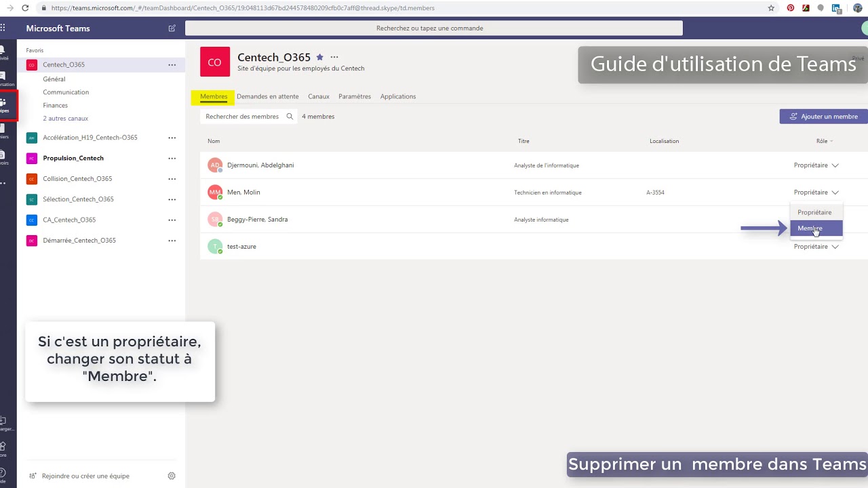Viewport: 868px width, 488px height.
Task: Open Activity bell in left rail
Action: 3,52
